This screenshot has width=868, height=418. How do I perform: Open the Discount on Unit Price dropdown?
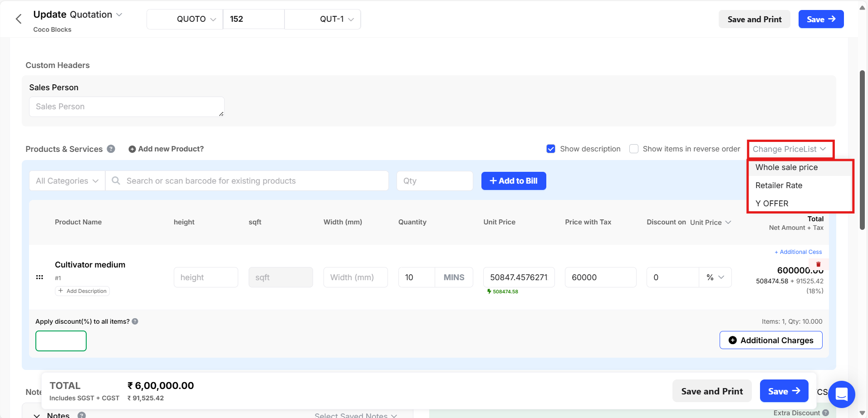[711, 222]
